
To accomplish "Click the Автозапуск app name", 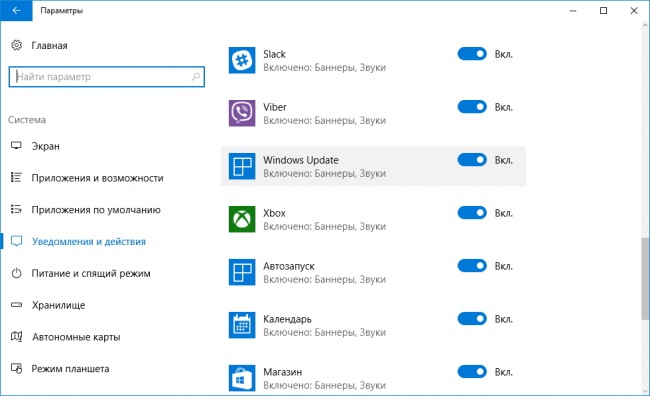I will (x=289, y=266).
